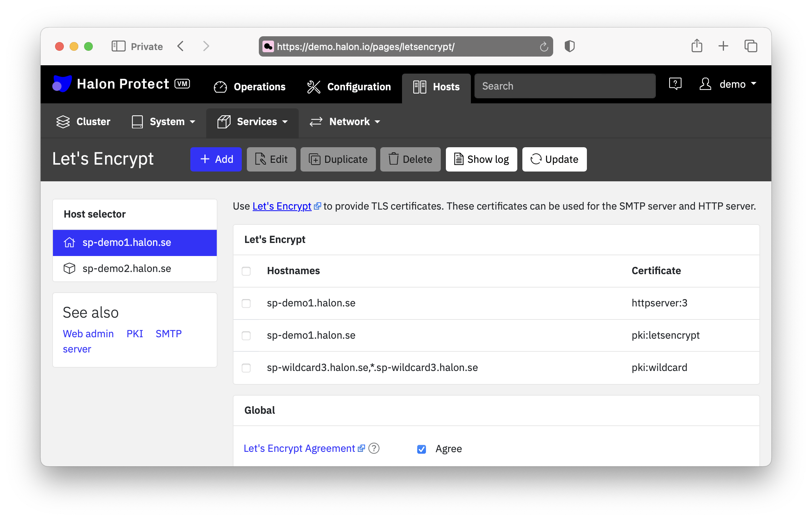This screenshot has height=520, width=812.
Task: Open the Show log document icon
Action: pos(459,159)
